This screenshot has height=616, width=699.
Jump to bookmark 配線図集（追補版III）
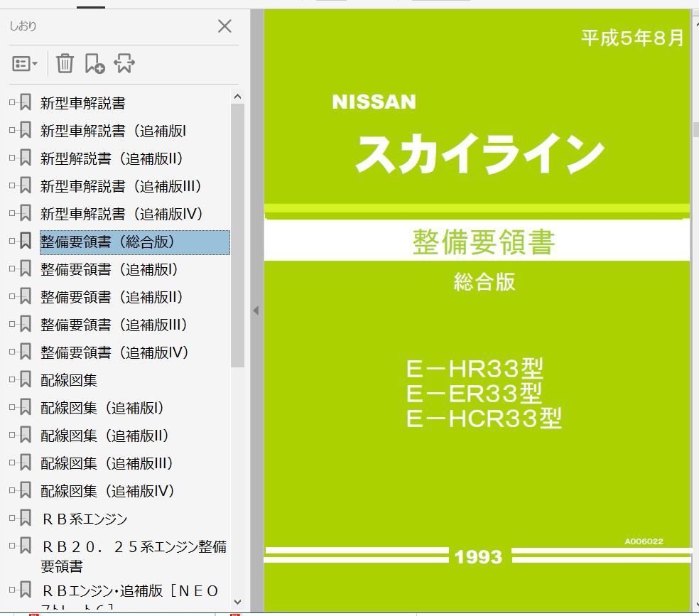(x=107, y=463)
